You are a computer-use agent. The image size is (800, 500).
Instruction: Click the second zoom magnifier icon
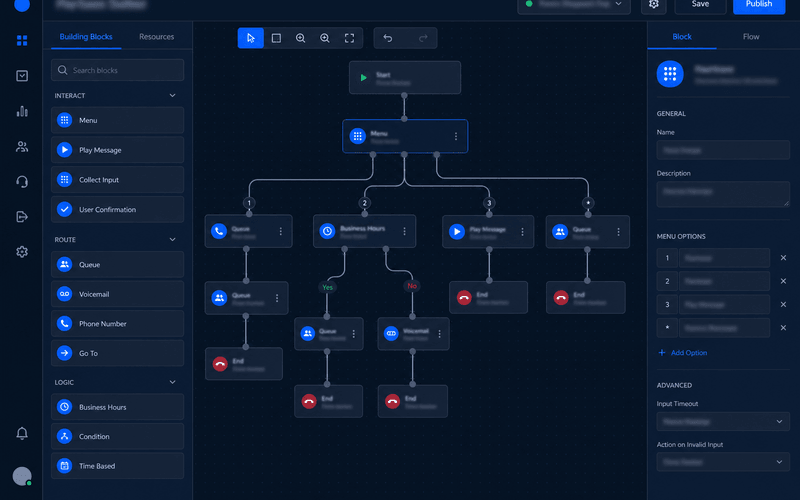coord(324,38)
